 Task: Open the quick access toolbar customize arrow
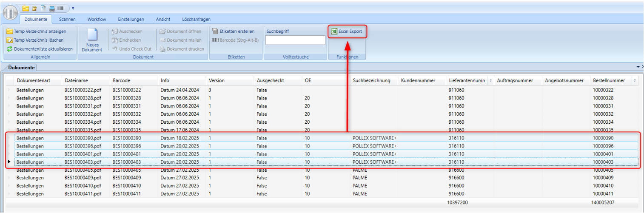73,8
